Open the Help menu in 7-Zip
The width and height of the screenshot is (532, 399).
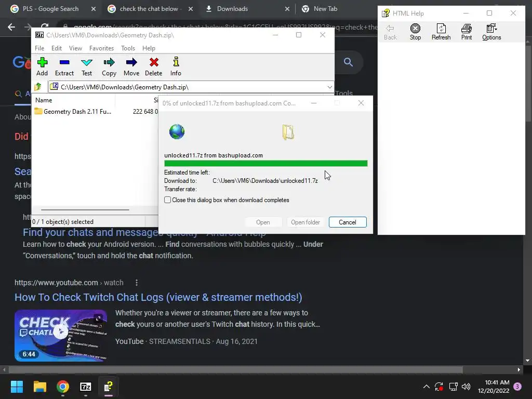pyautogui.click(x=149, y=48)
